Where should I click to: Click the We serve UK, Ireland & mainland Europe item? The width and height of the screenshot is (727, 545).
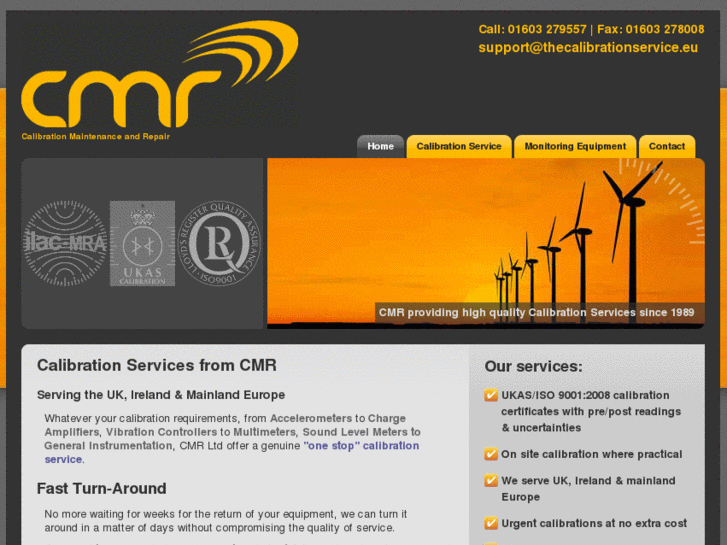point(588,488)
